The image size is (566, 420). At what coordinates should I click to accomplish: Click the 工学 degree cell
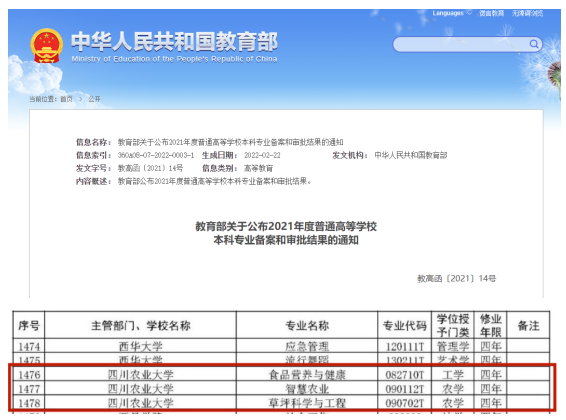(x=453, y=375)
